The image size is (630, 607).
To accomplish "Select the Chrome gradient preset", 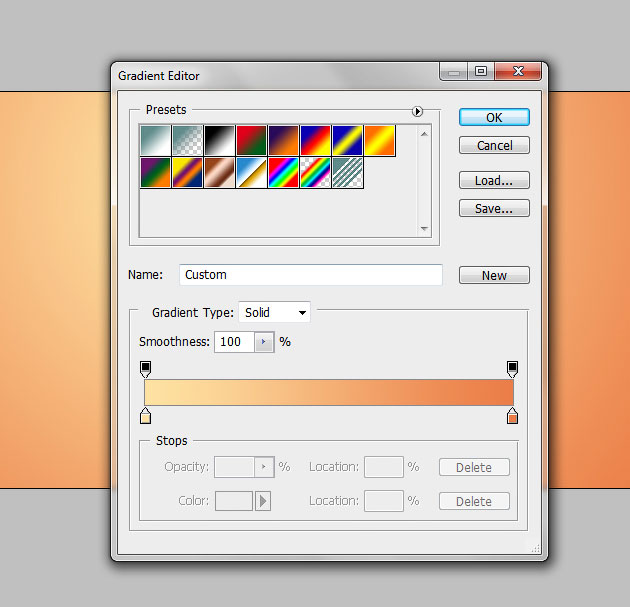I will (252, 172).
